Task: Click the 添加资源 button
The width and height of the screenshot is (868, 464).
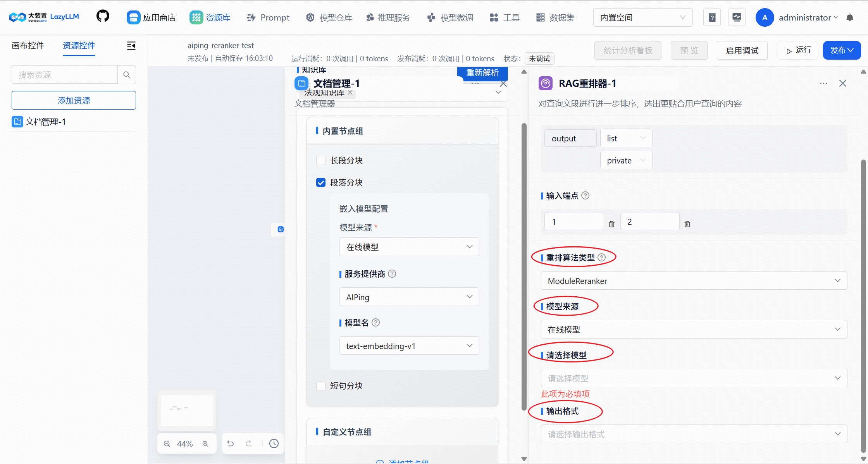Action: 73,100
